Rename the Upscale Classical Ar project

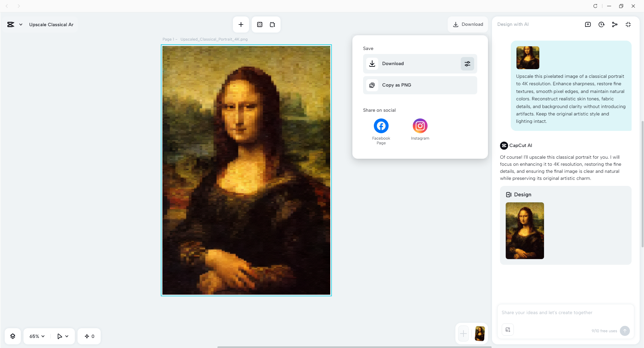(x=51, y=24)
